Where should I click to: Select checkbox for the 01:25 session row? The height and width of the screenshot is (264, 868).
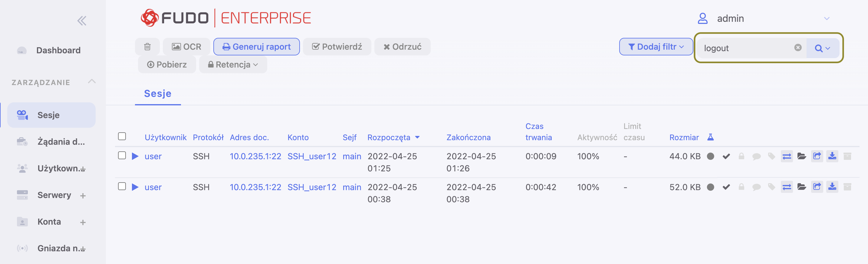click(122, 155)
